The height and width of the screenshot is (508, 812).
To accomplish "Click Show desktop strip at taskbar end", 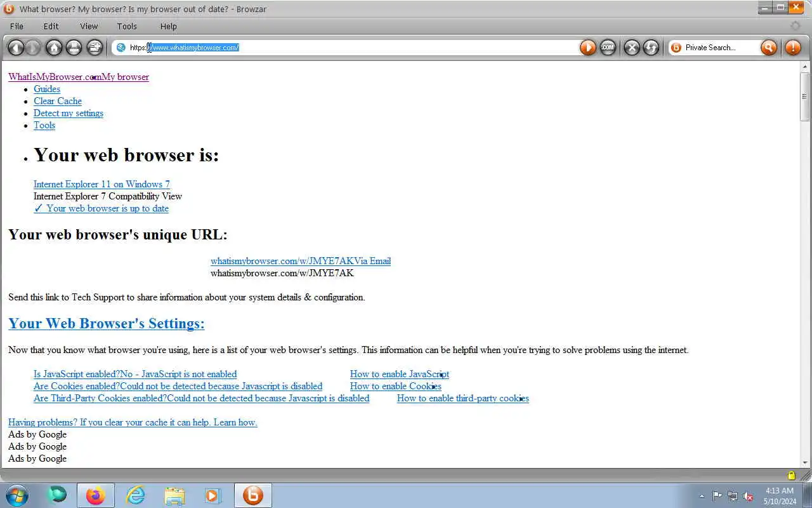I will coord(807,495).
